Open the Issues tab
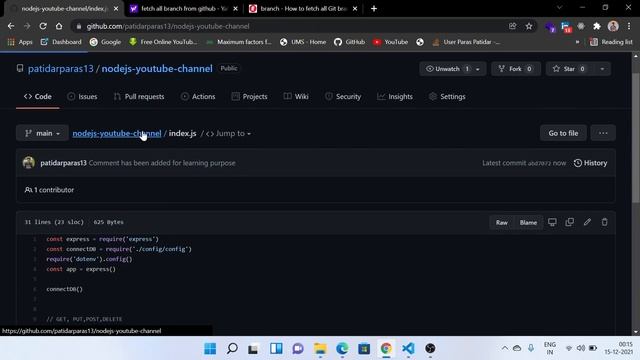 tap(82, 97)
